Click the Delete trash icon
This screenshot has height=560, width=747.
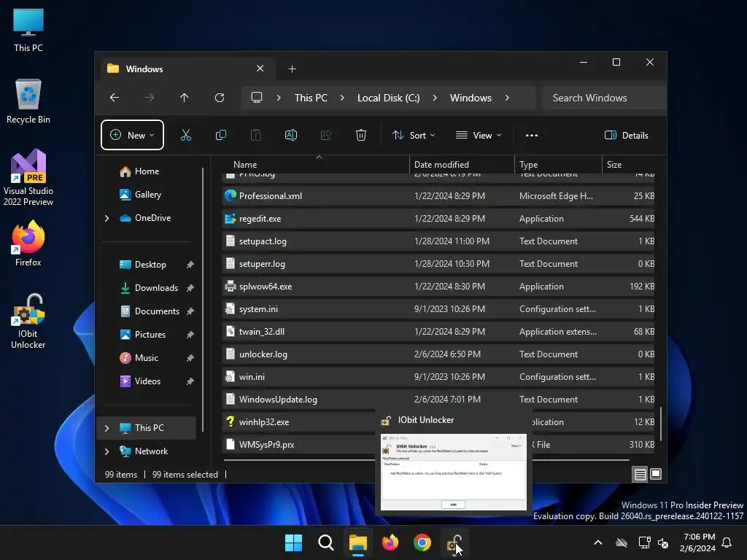coord(361,135)
